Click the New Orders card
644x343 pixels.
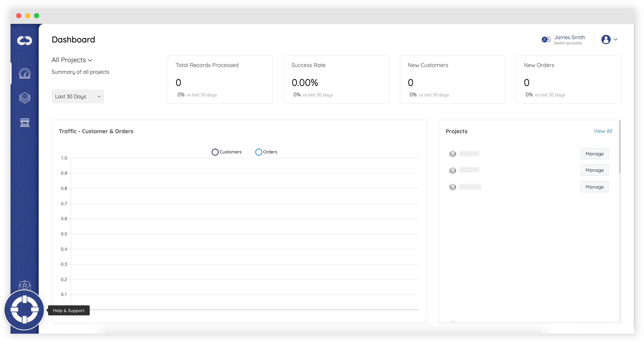[568, 79]
